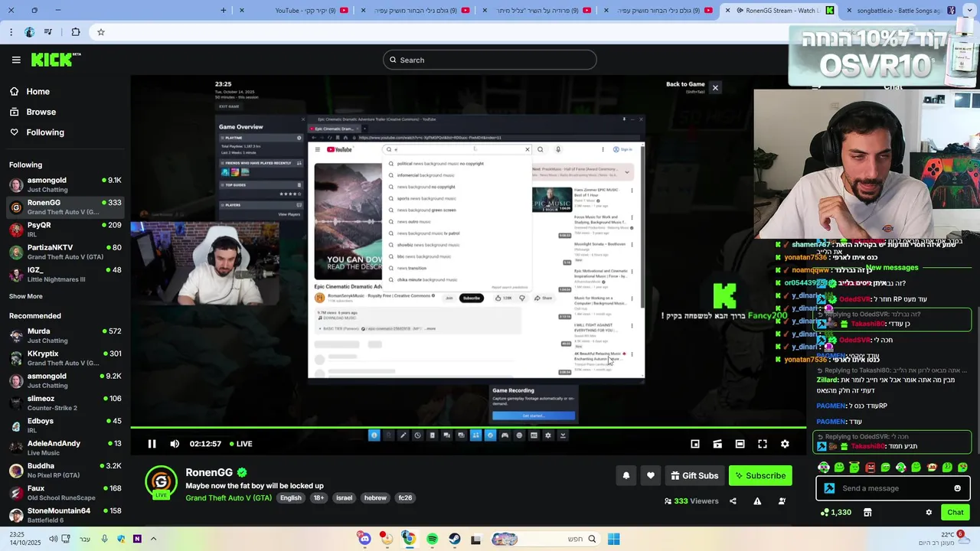
Task: Open chat identity hammer badge
Action: (x=829, y=488)
